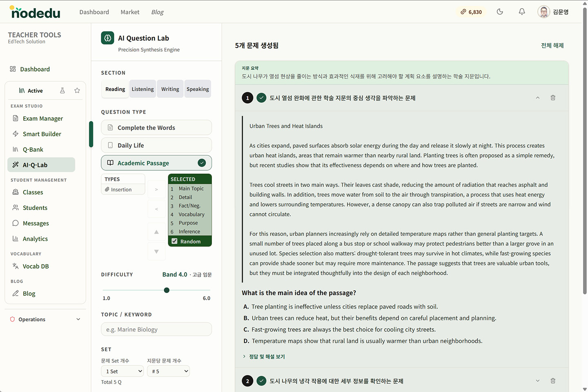Click the difficulty slider handle
Viewport: 588px width, 392px height.
(x=167, y=290)
